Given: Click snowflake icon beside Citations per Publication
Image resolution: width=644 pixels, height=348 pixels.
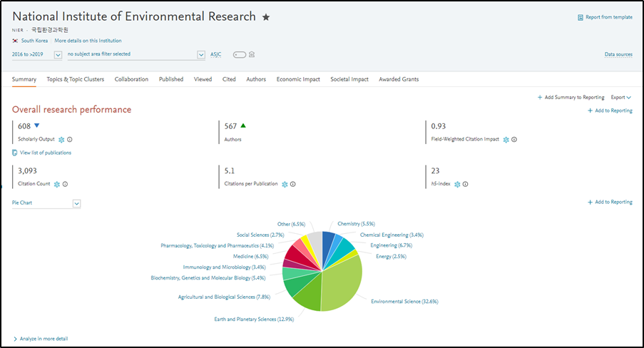Looking at the screenshot, I should tap(285, 185).
